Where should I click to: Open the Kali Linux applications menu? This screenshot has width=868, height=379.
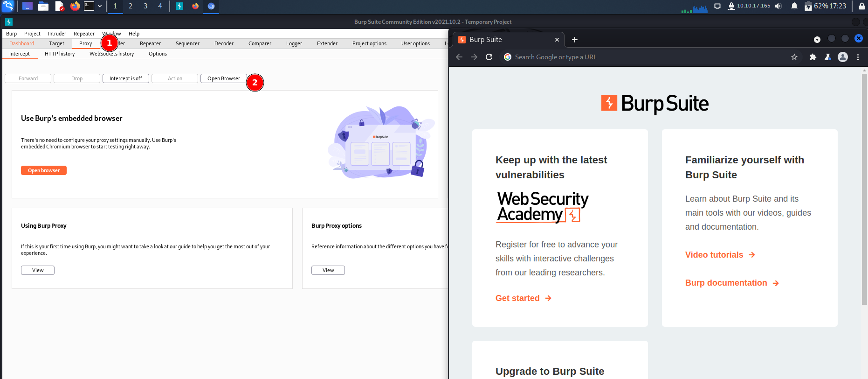pos(8,6)
